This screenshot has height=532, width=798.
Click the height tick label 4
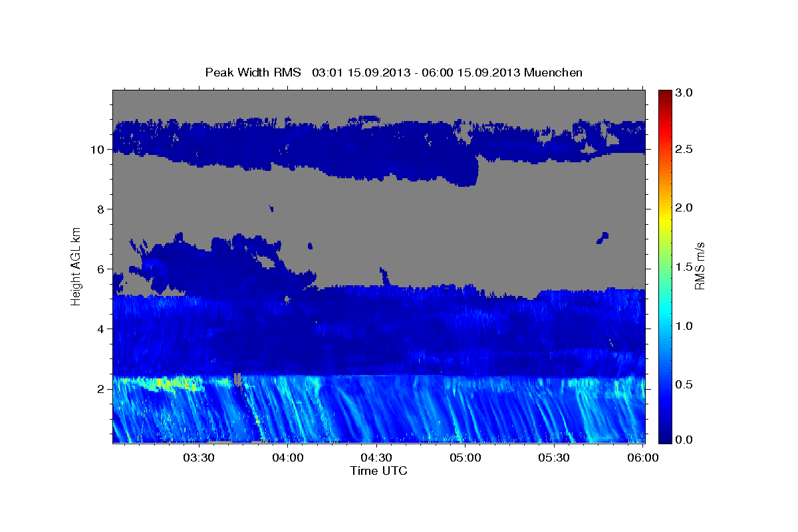(x=100, y=329)
